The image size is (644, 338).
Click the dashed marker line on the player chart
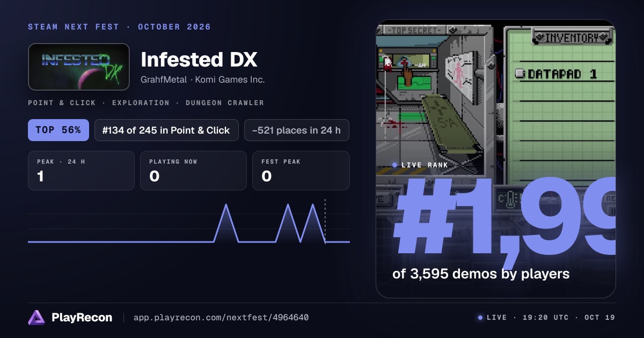325,221
